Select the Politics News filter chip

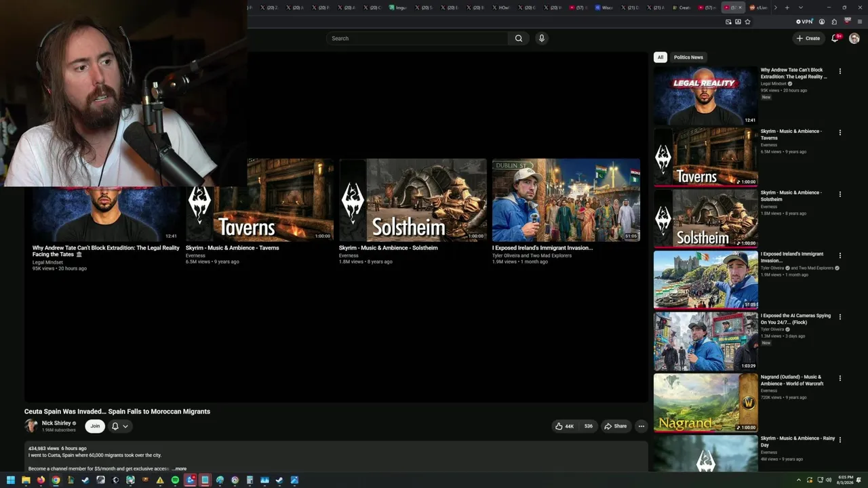(x=688, y=57)
